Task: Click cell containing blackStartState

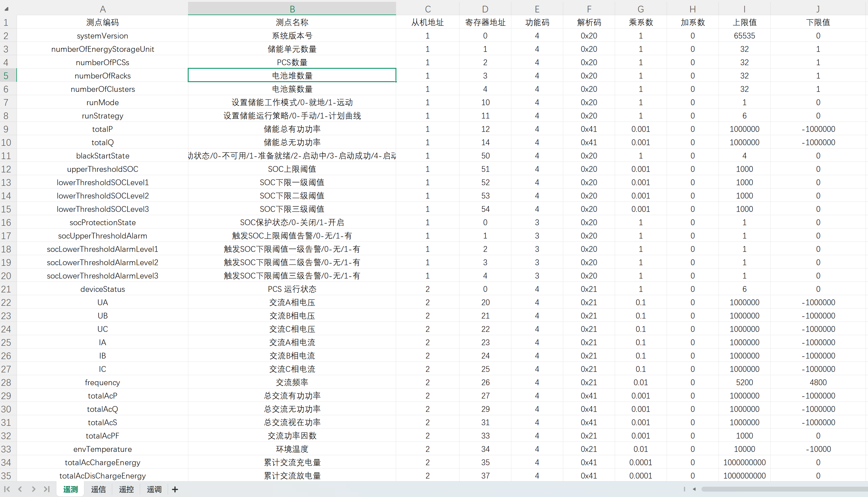Action: click(103, 156)
